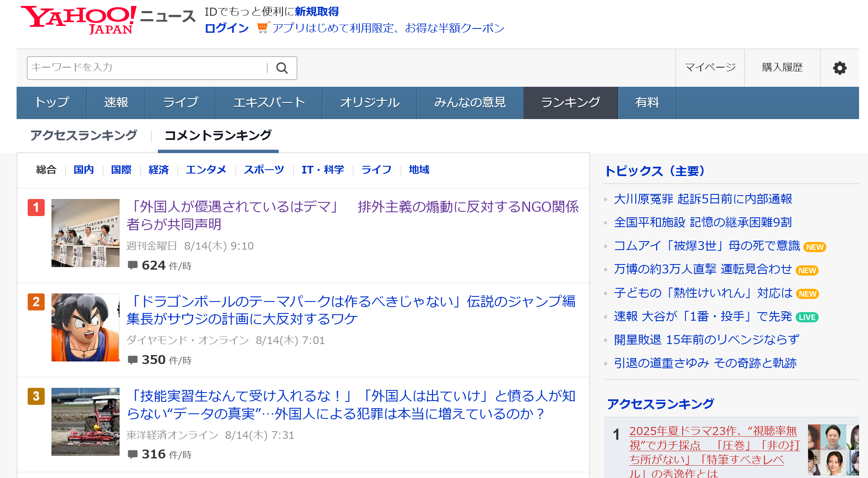This screenshot has height=478, width=868.
Task: Switch to アクセスランキング tab
Action: pos(83,135)
